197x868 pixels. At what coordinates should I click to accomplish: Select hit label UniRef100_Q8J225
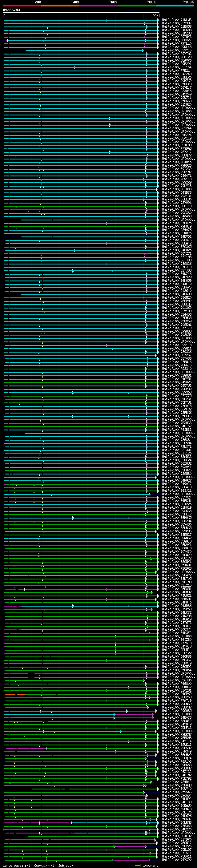coord(177,504)
